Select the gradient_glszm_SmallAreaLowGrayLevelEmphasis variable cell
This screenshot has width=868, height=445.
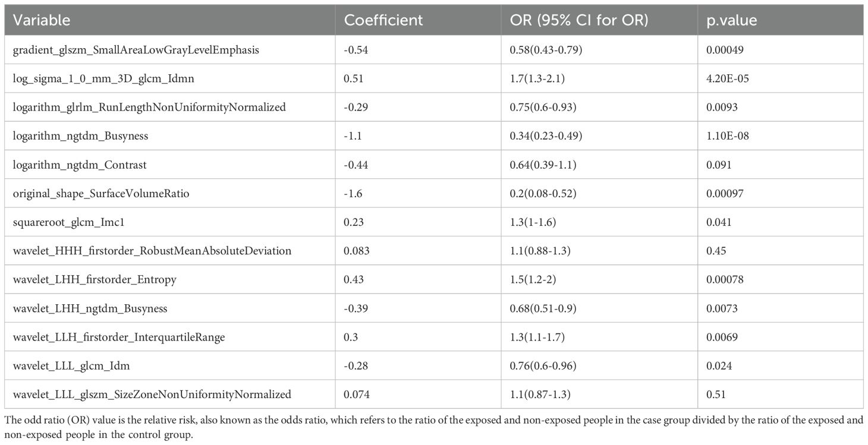[136, 50]
